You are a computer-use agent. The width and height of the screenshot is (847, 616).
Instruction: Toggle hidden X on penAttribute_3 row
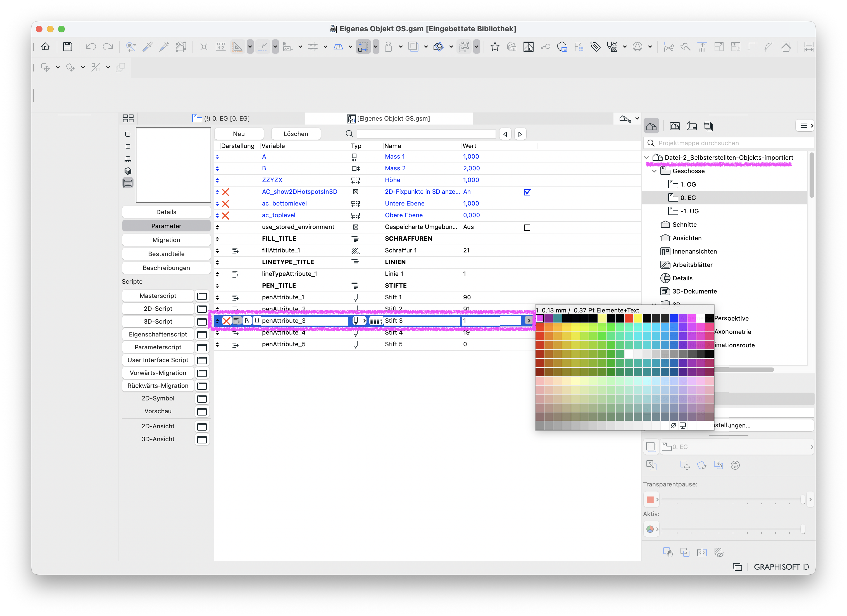tap(226, 321)
